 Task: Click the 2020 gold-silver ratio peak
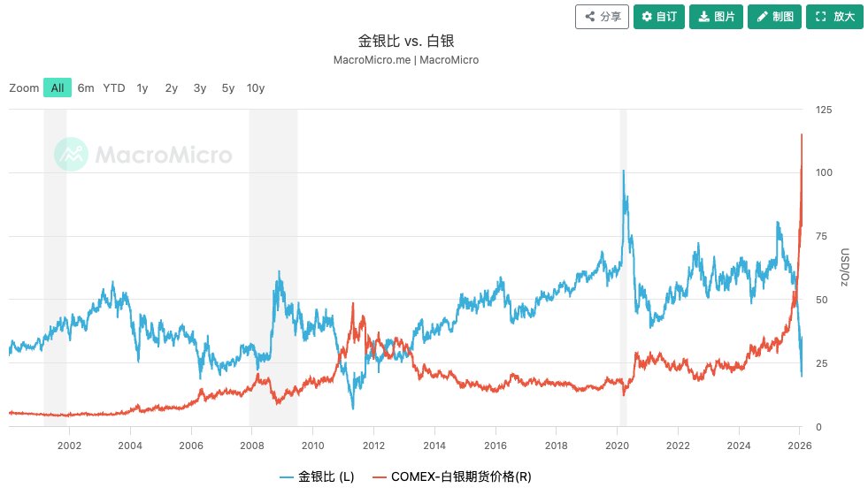[x=624, y=171]
